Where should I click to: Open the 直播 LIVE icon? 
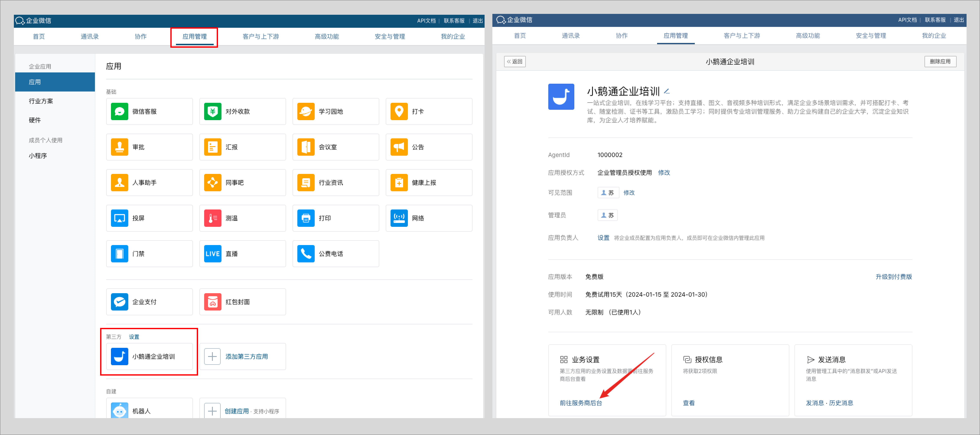coord(213,254)
